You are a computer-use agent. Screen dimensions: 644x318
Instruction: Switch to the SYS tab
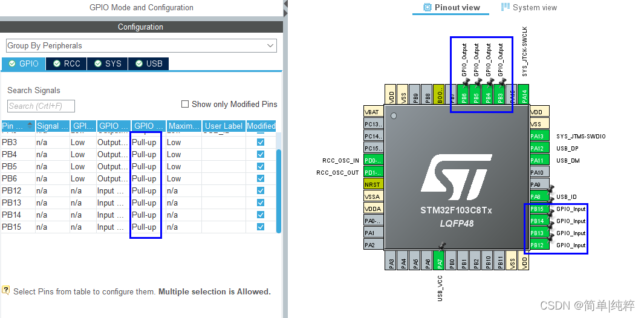point(107,63)
